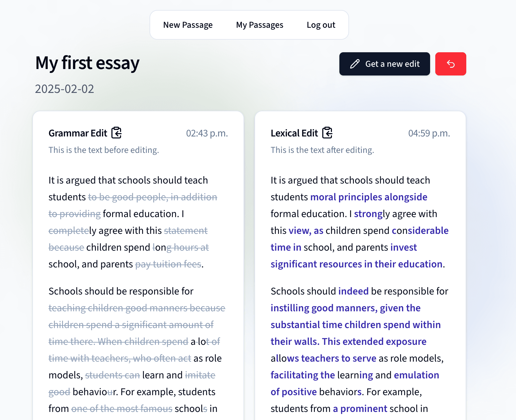Click the essay title My first essay
516x420 pixels.
pyautogui.click(x=87, y=63)
